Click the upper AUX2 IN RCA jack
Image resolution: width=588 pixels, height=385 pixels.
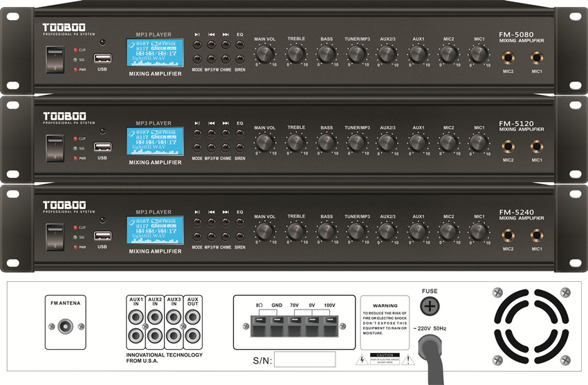coord(154,317)
